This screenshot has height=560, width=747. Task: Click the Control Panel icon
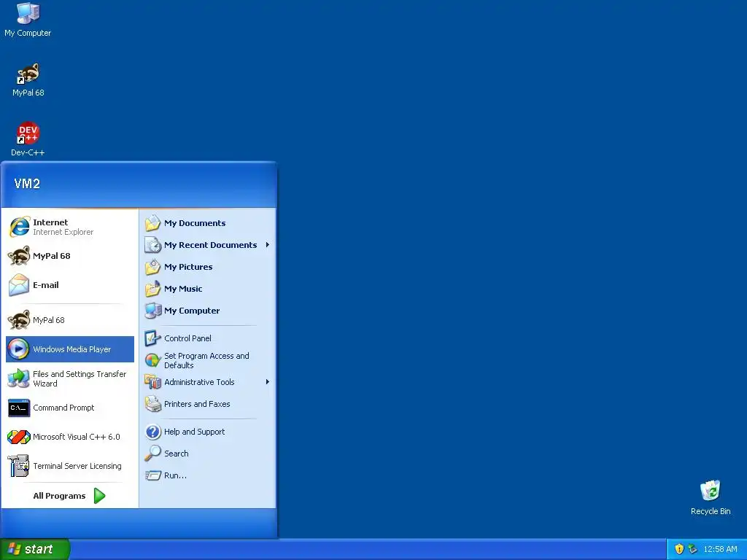click(x=153, y=338)
